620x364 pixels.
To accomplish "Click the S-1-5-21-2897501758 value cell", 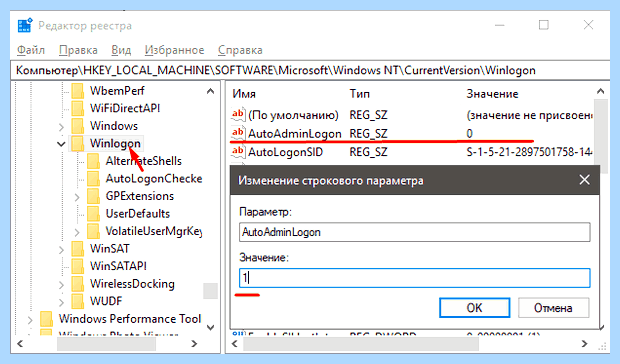I will click(x=529, y=152).
